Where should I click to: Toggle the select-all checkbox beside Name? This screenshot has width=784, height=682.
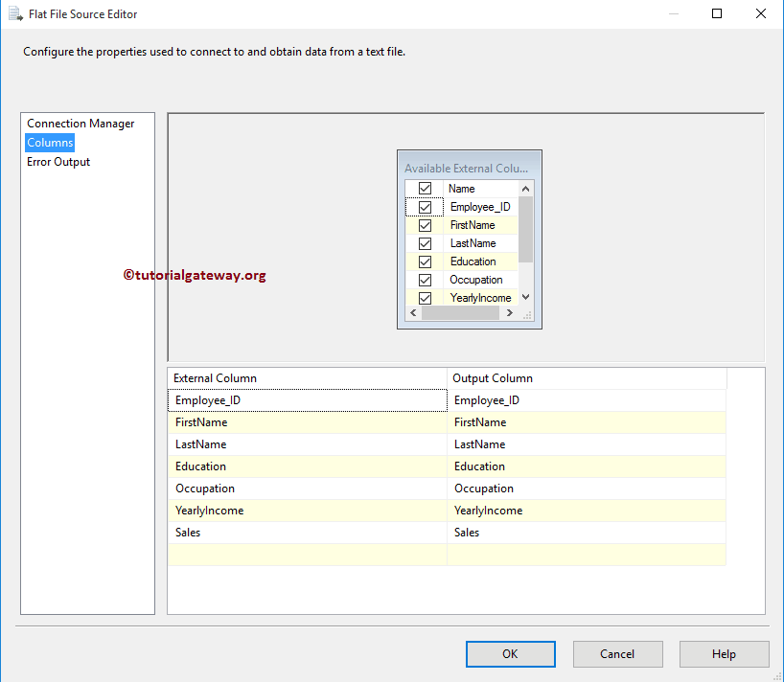click(x=425, y=189)
